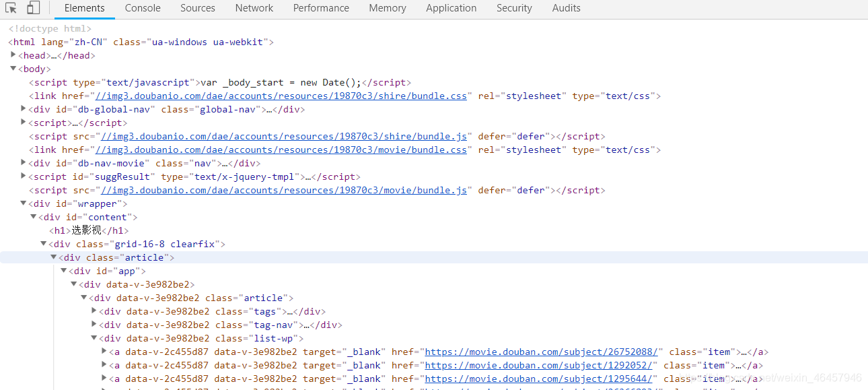Expand the db-nav-movie div
Image resolution: width=868 pixels, height=390 pixels.
(24, 163)
